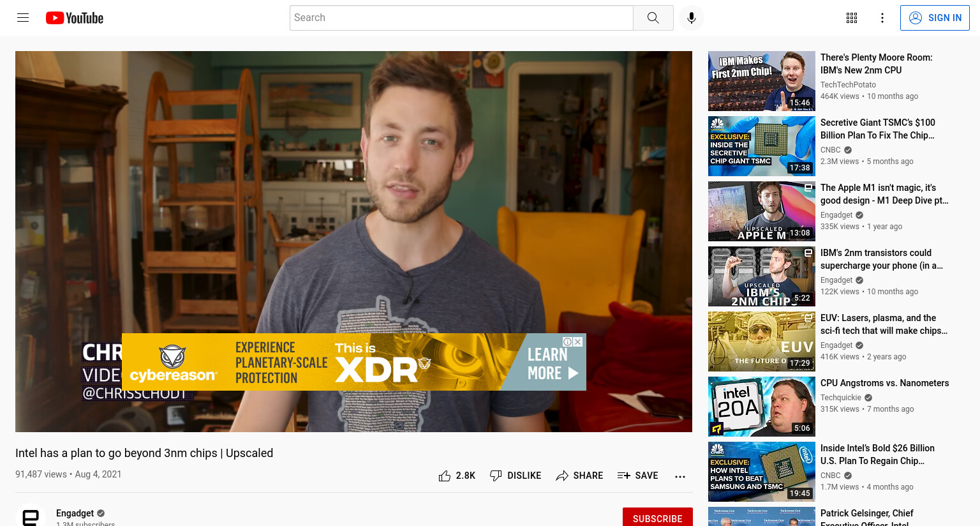Screen dimensions: 980x526
Task: Open the Secretive Chip Giant TSMC thumbnail
Action: coord(762,146)
